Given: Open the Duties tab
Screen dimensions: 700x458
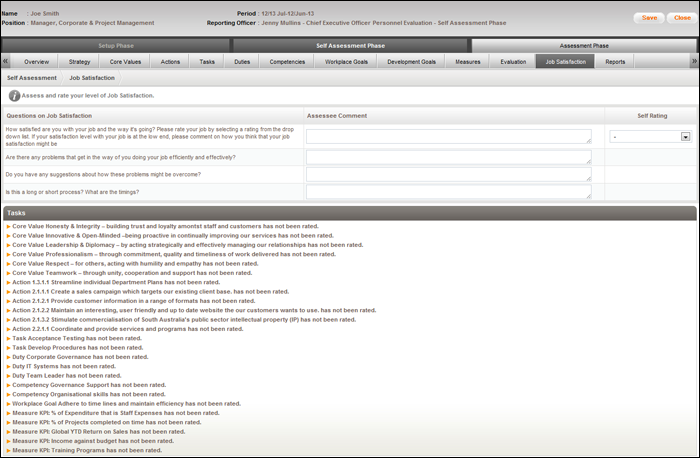Looking at the screenshot, I should (x=242, y=62).
